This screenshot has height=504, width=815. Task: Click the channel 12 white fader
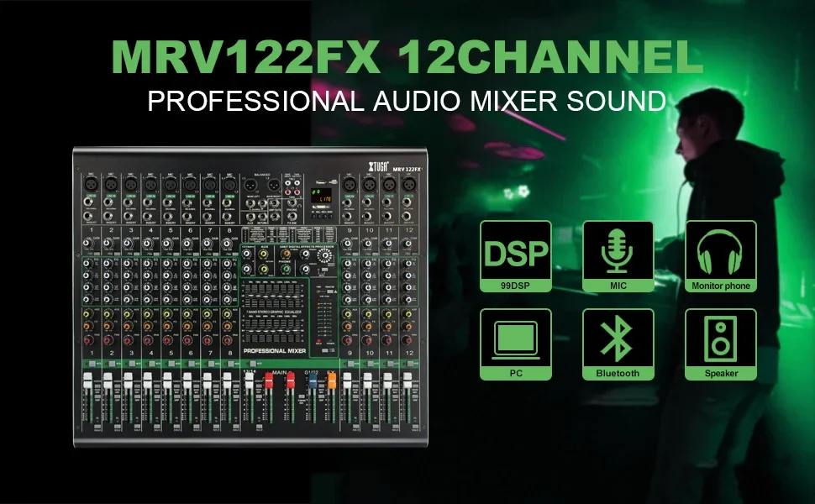407,381
